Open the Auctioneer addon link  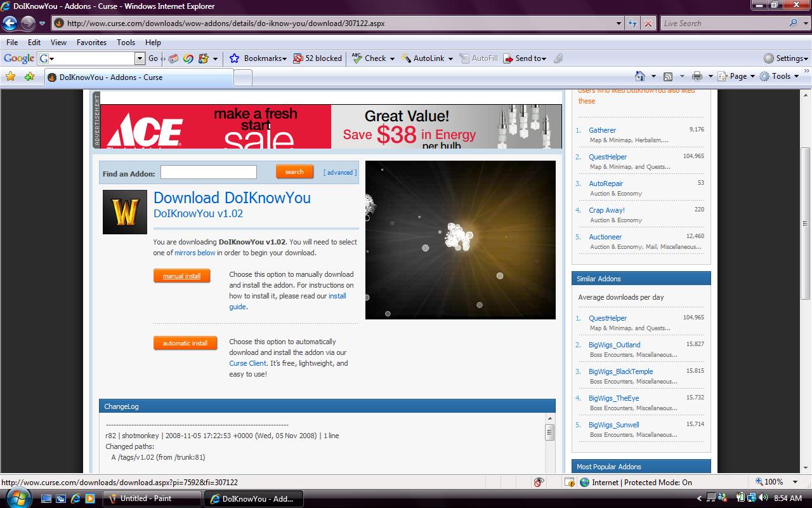tap(605, 237)
